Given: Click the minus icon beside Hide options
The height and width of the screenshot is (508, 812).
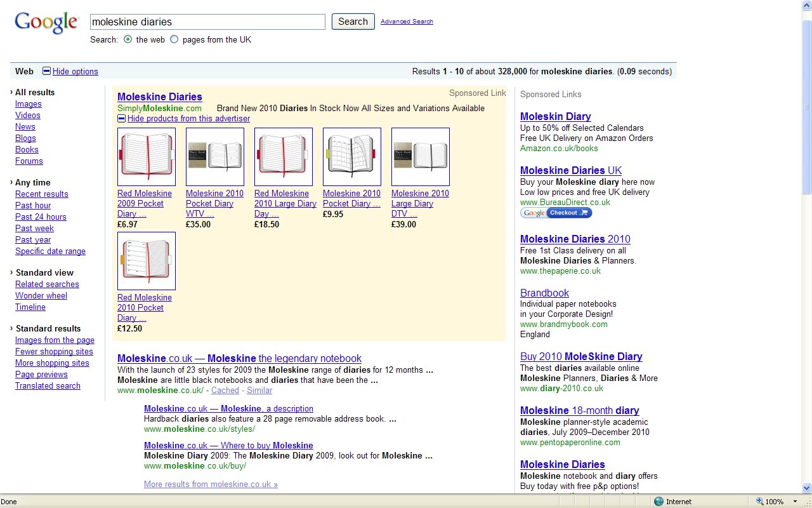Looking at the screenshot, I should [x=46, y=71].
